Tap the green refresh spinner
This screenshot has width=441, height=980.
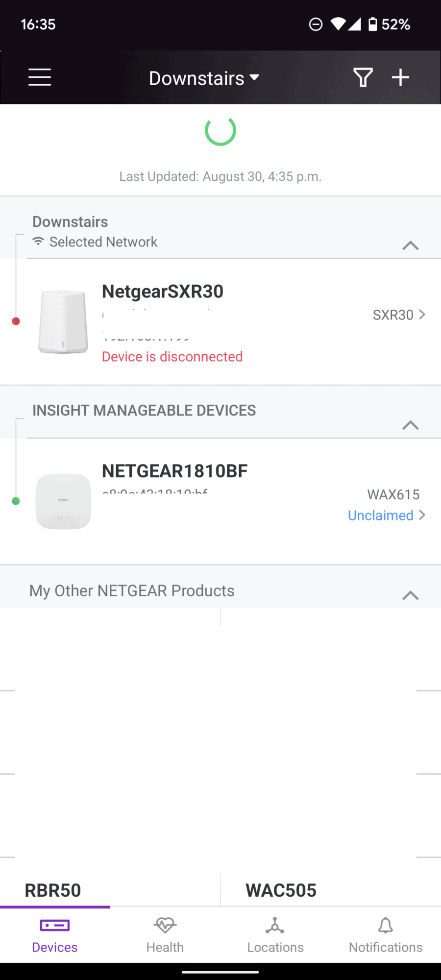[x=220, y=131]
